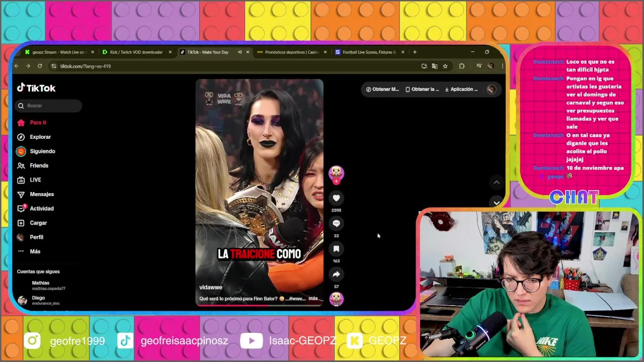Viewport: 644px width, 362px height.
Task: Open the Cargar upload page
Action: pos(38,223)
